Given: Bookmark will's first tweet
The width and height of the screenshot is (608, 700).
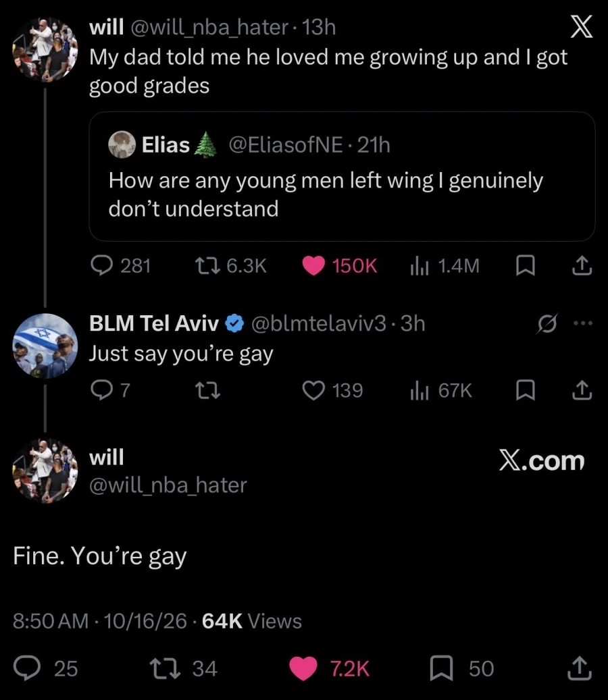Looking at the screenshot, I should click(526, 266).
